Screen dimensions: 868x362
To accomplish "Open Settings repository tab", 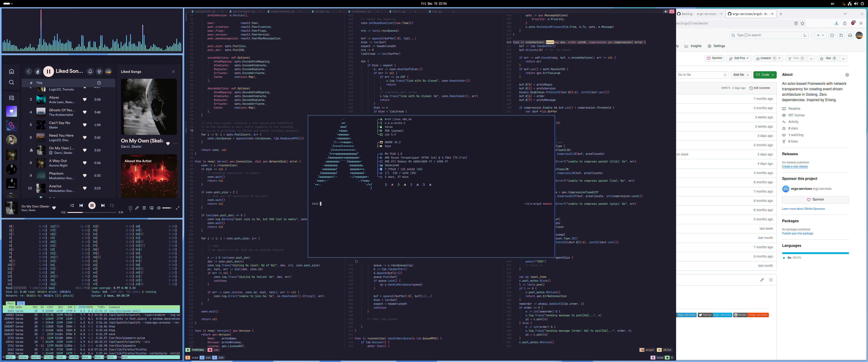I will [x=716, y=46].
